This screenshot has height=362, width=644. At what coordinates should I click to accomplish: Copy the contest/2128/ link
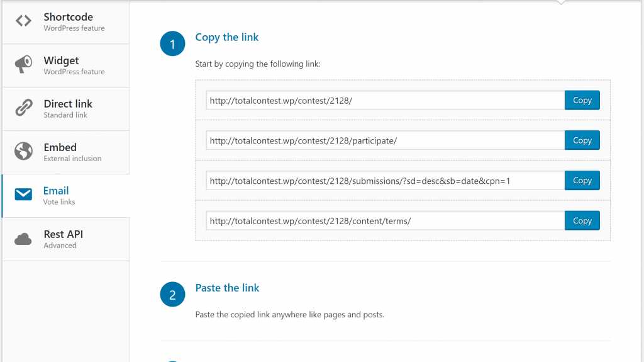tap(582, 100)
